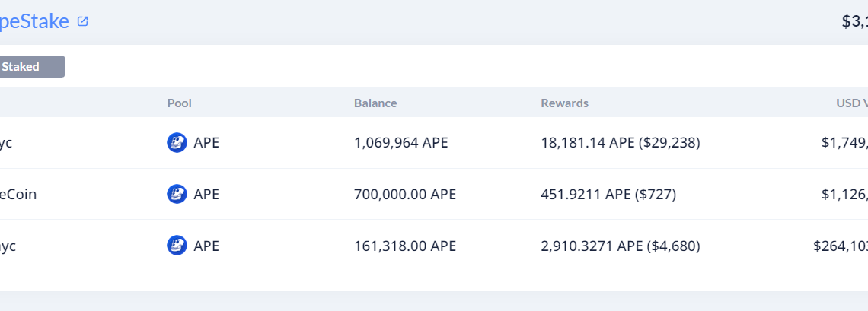Click the APE pool label beside 1,069,964 balance
Viewport: 868px width, 311px height.
point(206,143)
